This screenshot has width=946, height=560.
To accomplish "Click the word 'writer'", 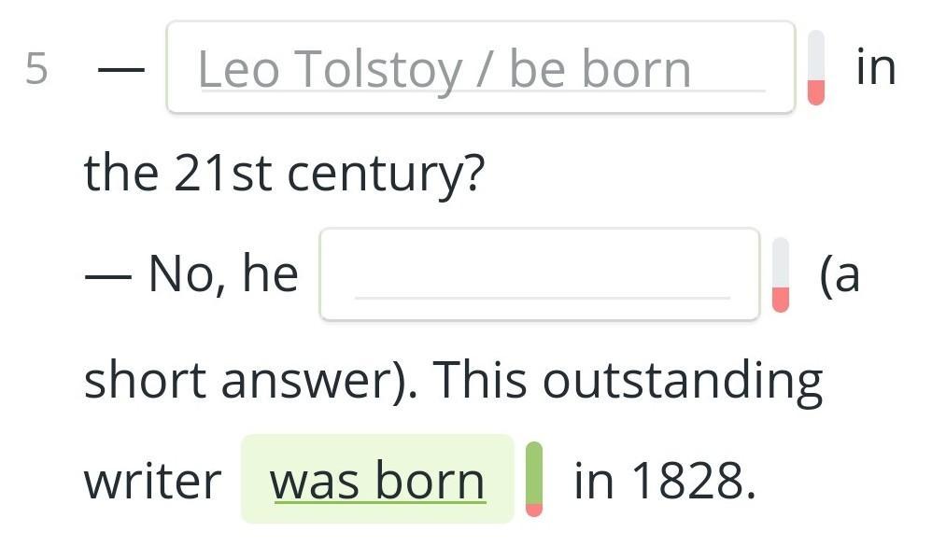I will click(x=152, y=482).
